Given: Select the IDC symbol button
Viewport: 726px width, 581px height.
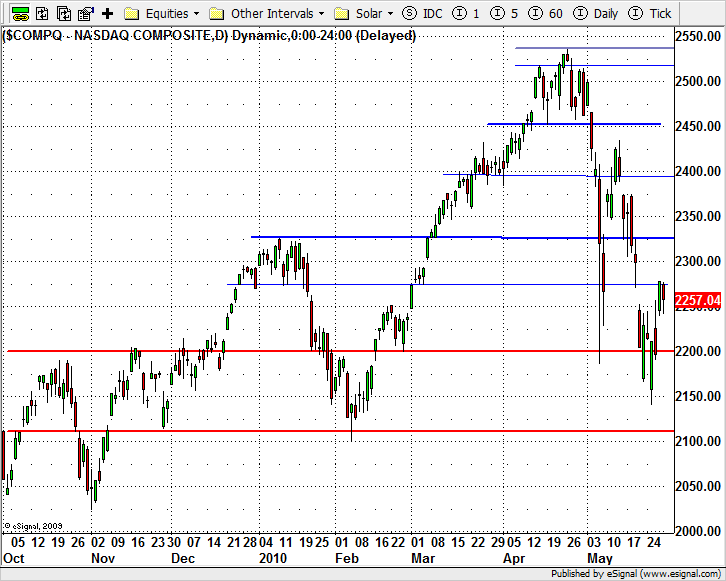Looking at the screenshot, I should coord(422,13).
